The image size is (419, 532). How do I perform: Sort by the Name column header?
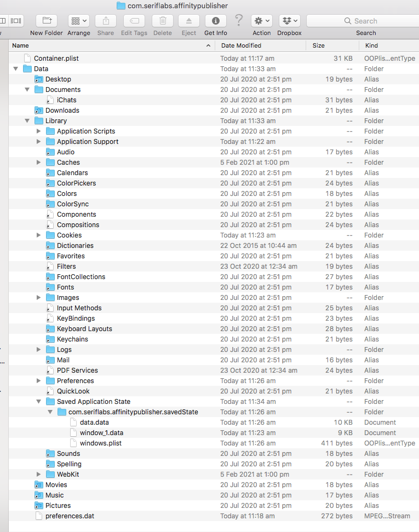click(112, 45)
